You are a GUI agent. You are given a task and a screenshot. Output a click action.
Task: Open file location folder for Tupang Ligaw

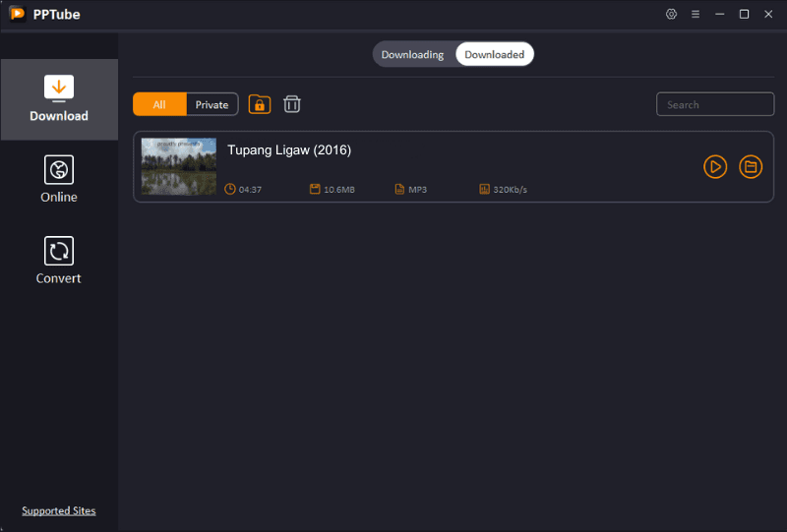point(751,167)
